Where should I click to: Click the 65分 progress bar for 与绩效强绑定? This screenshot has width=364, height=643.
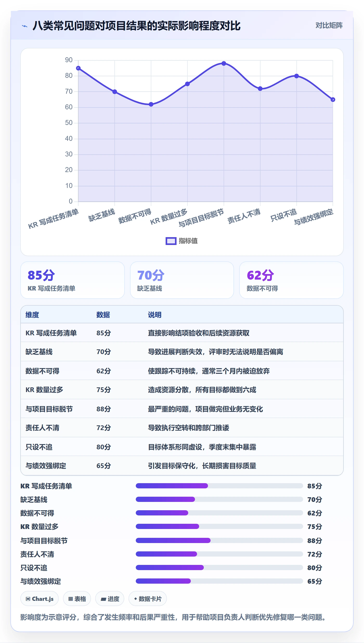(219, 581)
